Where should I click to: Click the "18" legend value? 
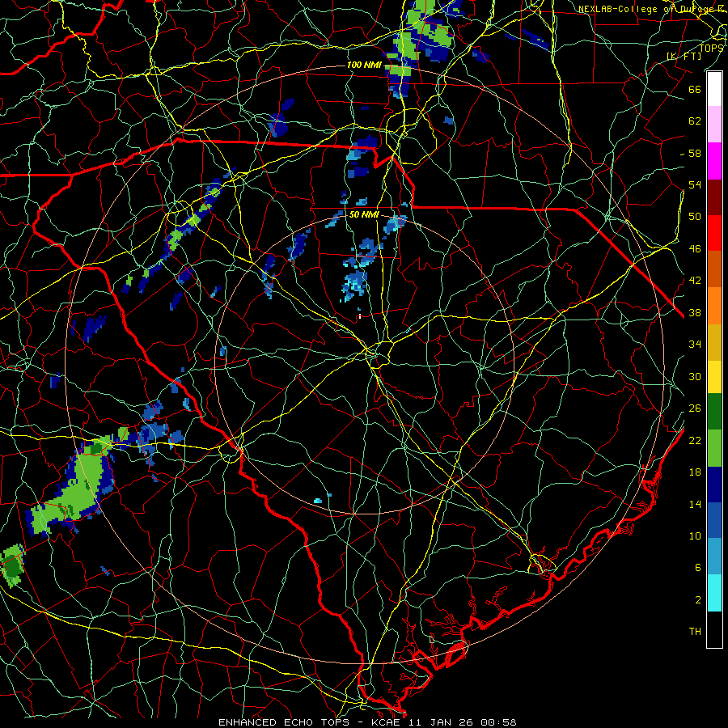click(x=695, y=472)
